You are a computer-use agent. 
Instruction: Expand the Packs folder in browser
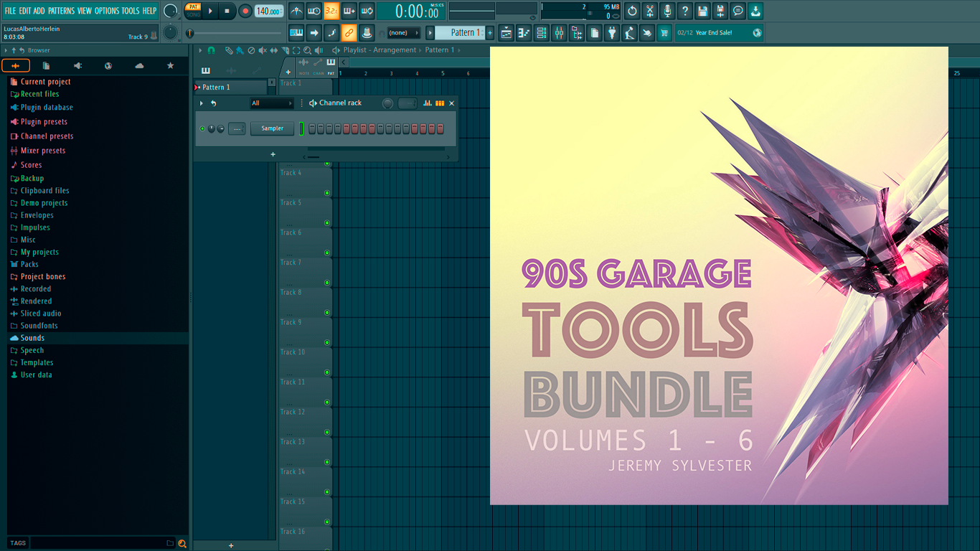[29, 264]
